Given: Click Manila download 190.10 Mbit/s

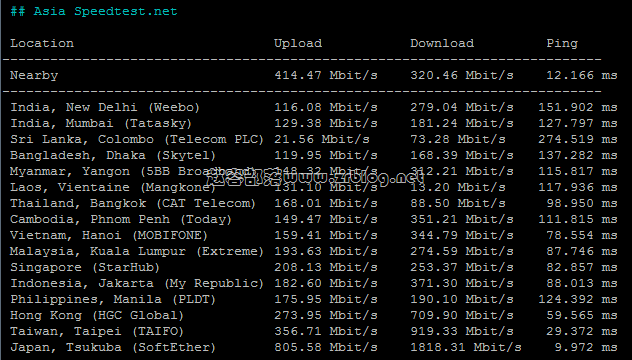Looking at the screenshot, I should 462,300.
